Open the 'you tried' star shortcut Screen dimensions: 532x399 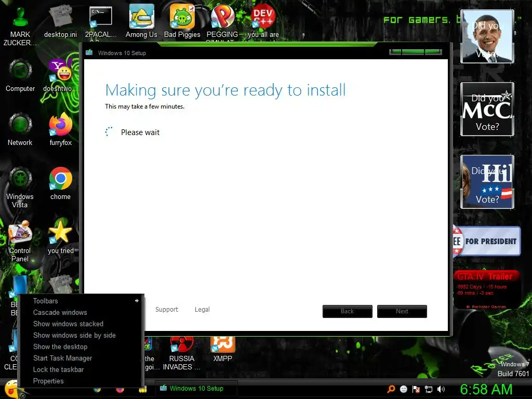point(60,237)
